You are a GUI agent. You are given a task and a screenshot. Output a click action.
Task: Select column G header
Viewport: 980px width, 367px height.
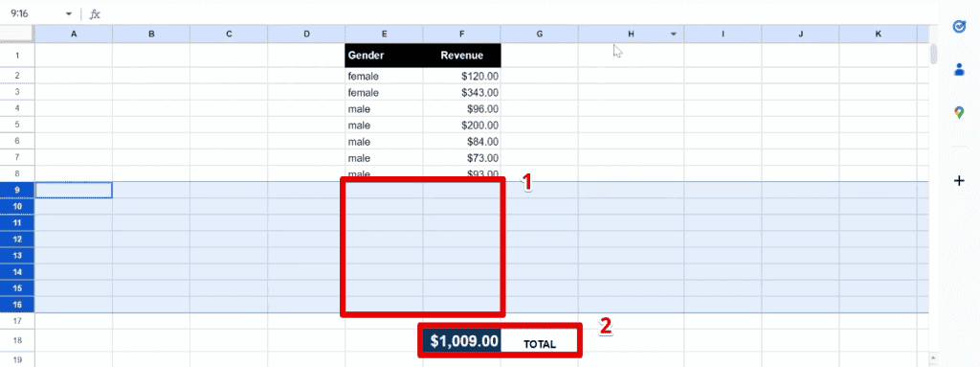point(540,34)
